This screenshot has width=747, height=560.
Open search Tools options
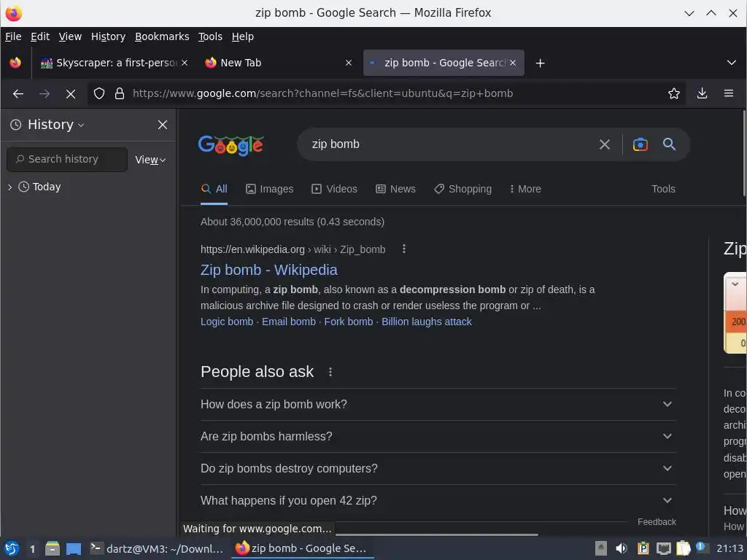tap(663, 189)
